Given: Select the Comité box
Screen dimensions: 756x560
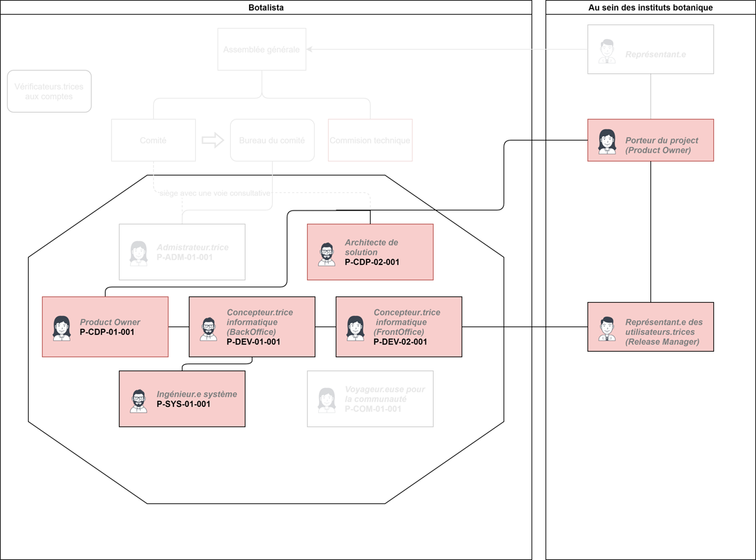Looking at the screenshot, I should click(x=153, y=141).
